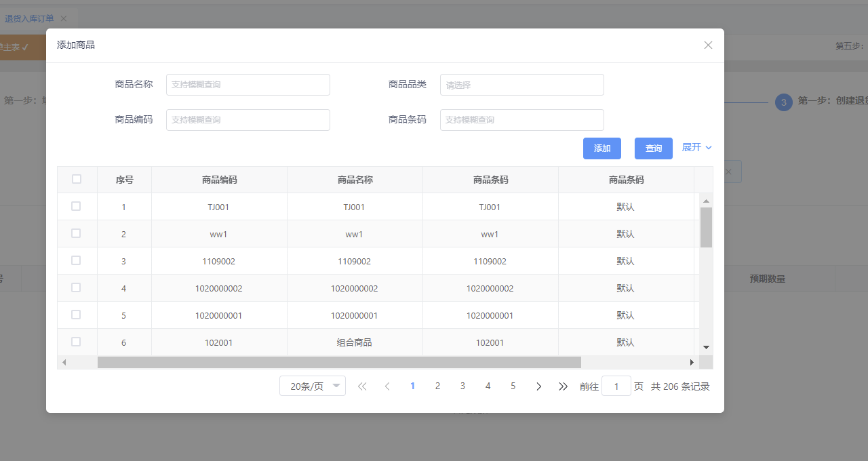Click the horizontal scrollbar left arrow
Screen dimensions: 868x461
click(64, 363)
